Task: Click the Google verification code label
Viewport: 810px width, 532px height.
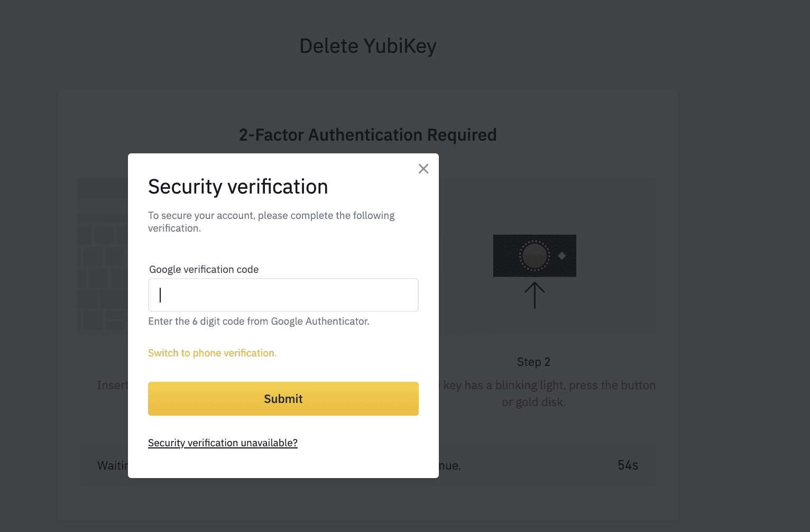Action: click(204, 269)
